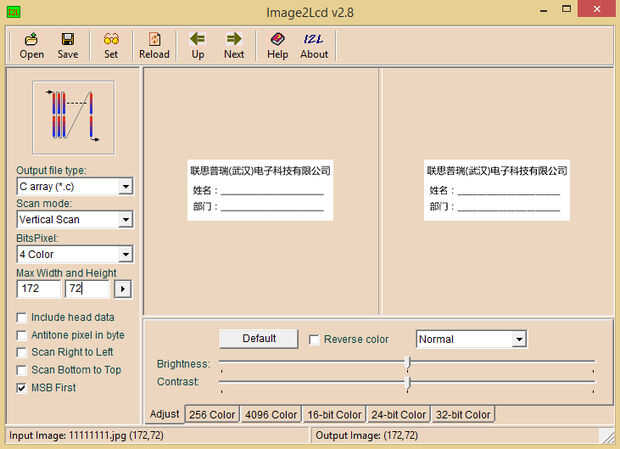Enable Scan Right to Left
Viewport: 620px width, 449px height.
21,352
